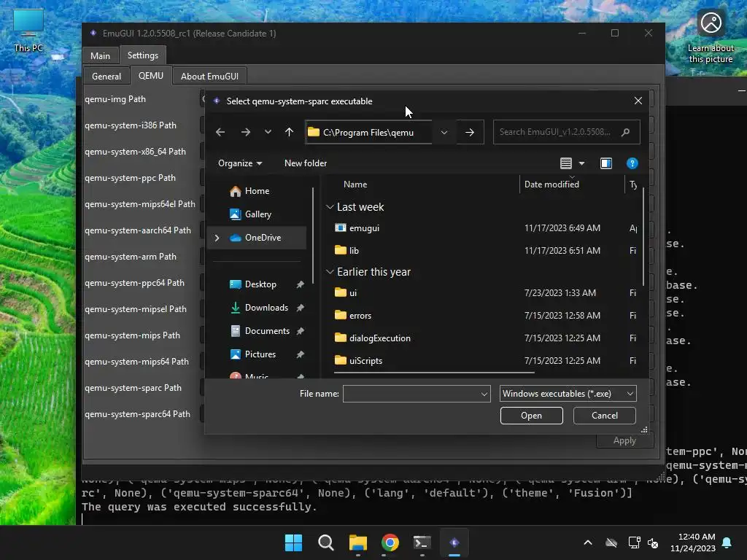Image resolution: width=747 pixels, height=560 pixels.
Task: Open recent locations chevron in file dialog
Action: tap(268, 132)
